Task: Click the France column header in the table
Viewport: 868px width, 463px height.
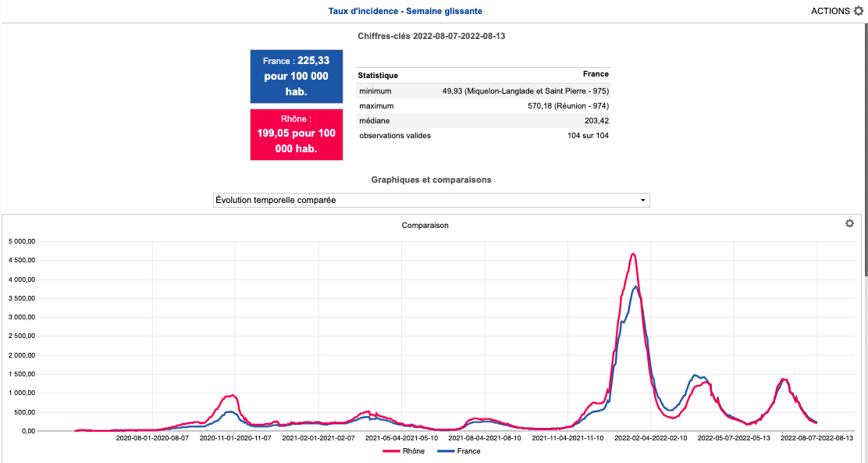Action: [596, 74]
